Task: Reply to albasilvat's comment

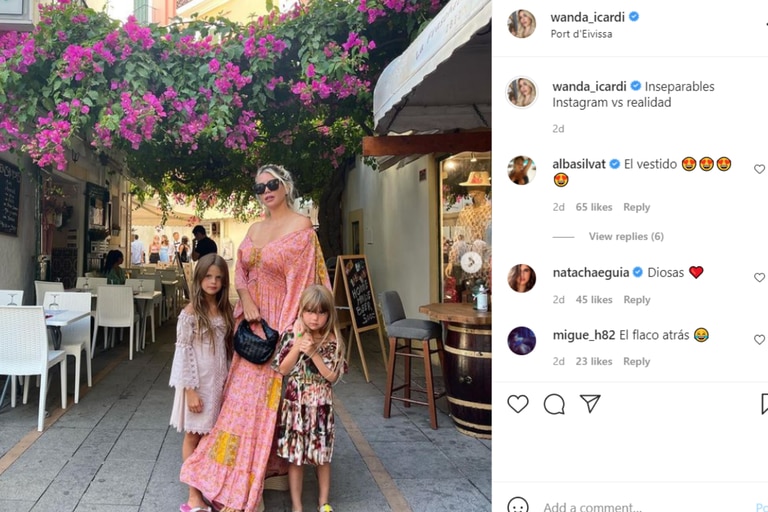Action: [x=636, y=207]
